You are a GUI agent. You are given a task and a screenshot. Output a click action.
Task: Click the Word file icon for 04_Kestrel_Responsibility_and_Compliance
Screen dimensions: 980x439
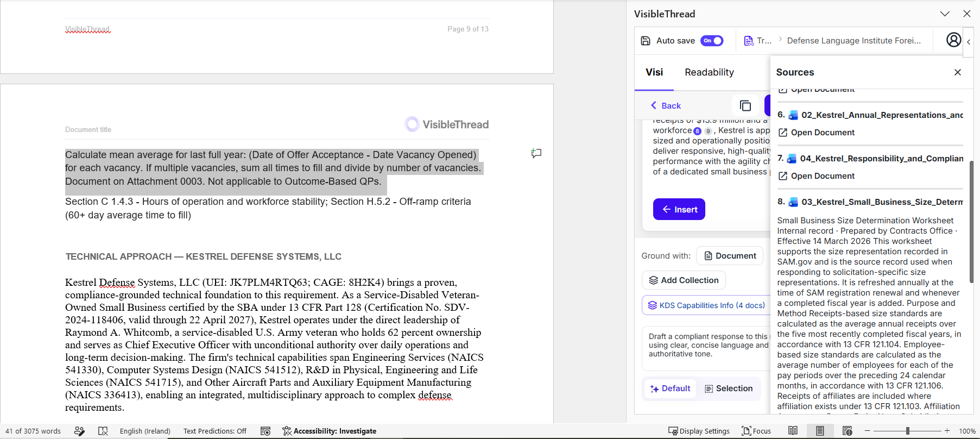click(792, 159)
